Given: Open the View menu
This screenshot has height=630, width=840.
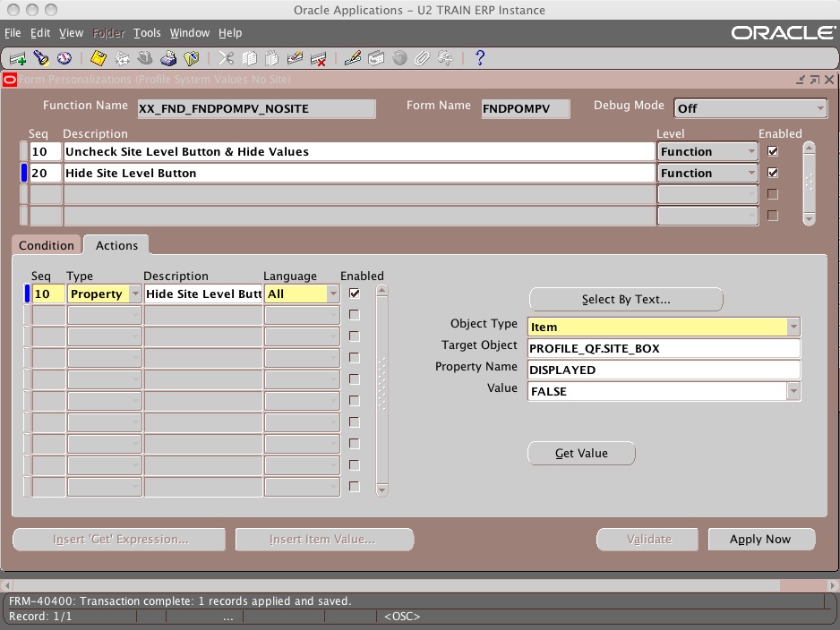Looking at the screenshot, I should click(72, 32).
